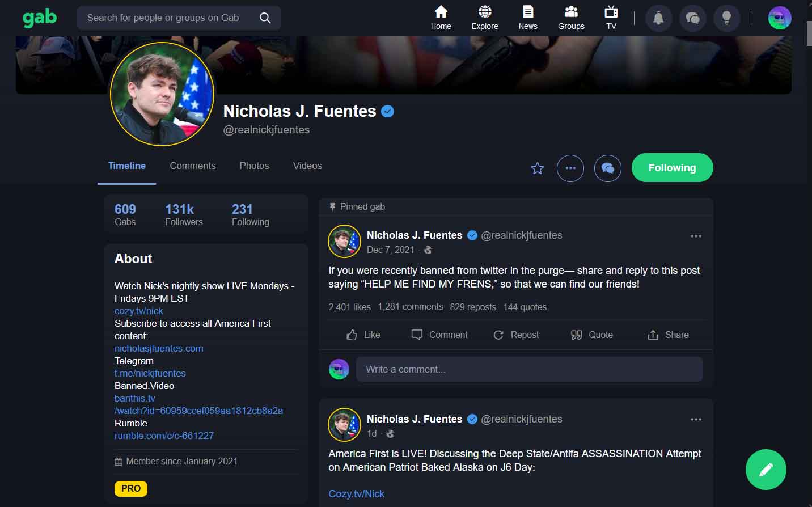Click the Dec 7, 2021 post timestamp

tap(391, 250)
